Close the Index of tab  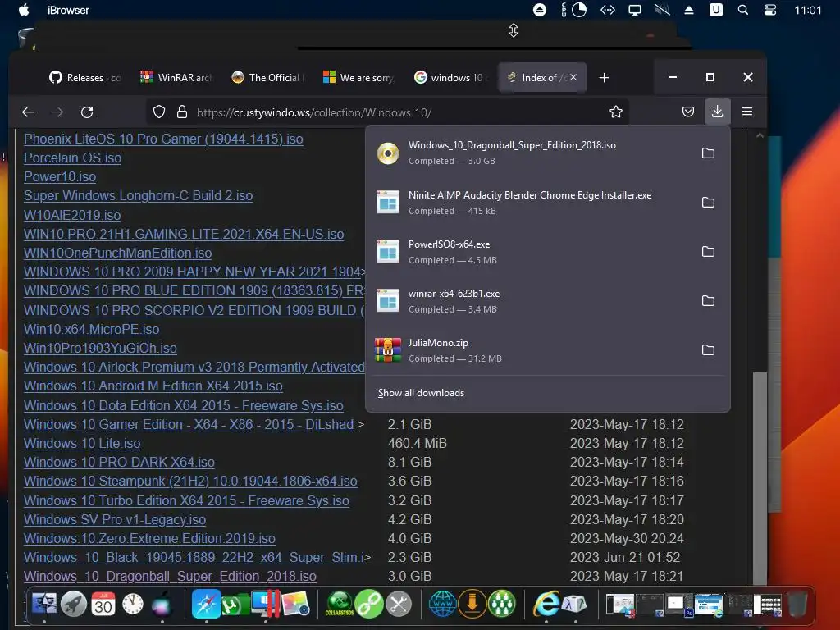573,77
